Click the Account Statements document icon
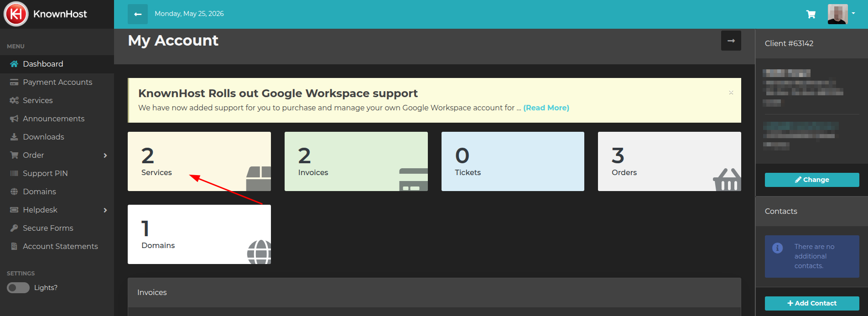Viewport: 868px width, 316px height. pyautogui.click(x=14, y=246)
